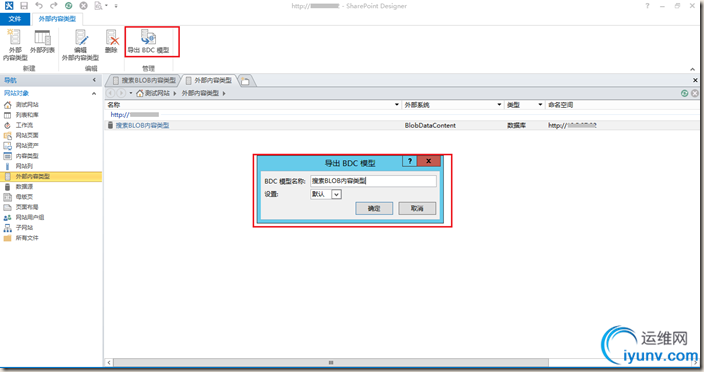The width and height of the screenshot is (704, 372).
Task: Click the horizontal scrollbar left arrow
Action: 109,362
